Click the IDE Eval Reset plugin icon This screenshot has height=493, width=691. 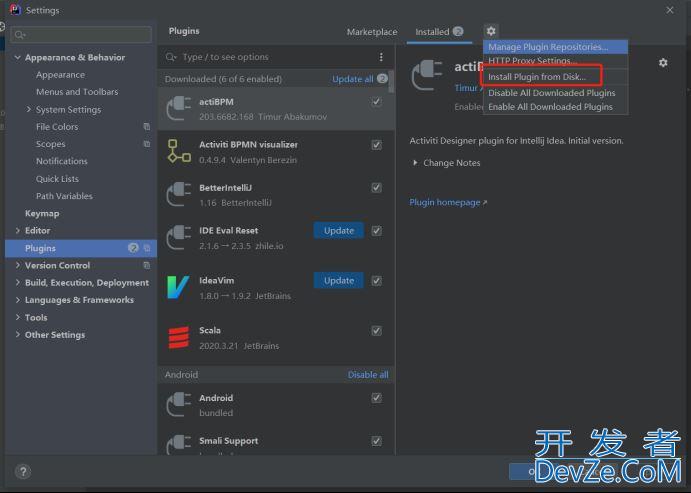coord(178,237)
